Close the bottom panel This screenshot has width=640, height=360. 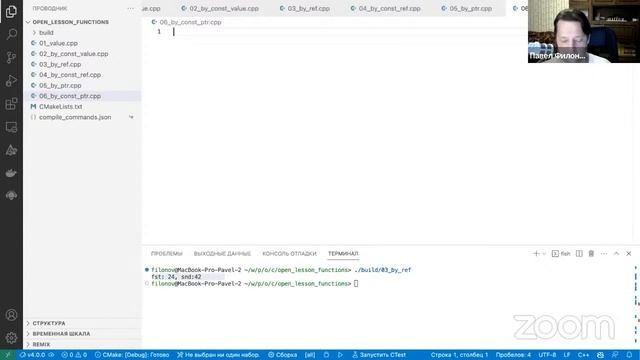coord(629,253)
